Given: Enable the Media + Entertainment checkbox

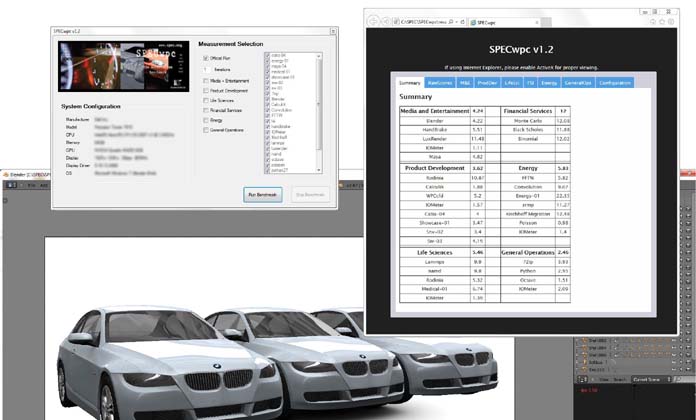Looking at the screenshot, I should [205, 80].
